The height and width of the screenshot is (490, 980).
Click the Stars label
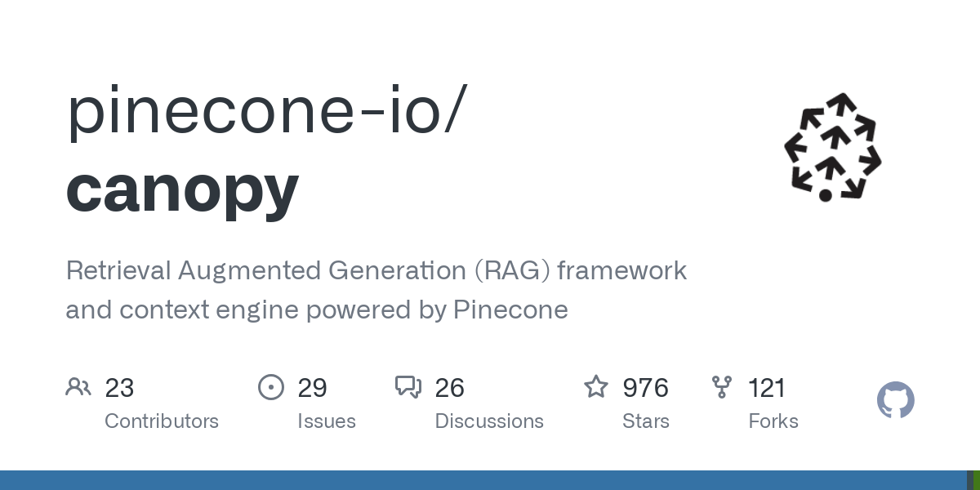pyautogui.click(x=646, y=421)
